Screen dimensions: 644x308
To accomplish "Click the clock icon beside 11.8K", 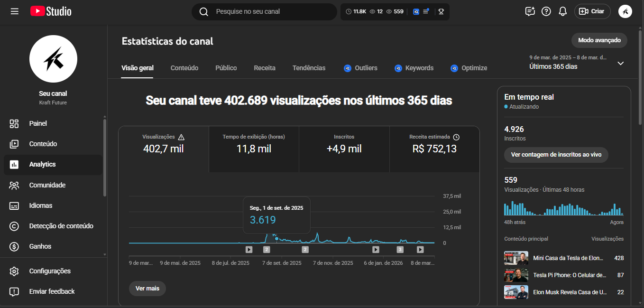I will coord(349,11).
